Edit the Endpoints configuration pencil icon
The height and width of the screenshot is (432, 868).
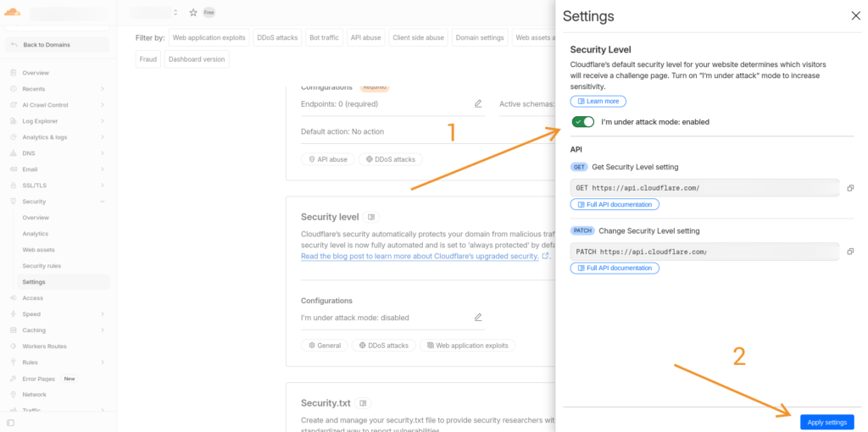[478, 104]
